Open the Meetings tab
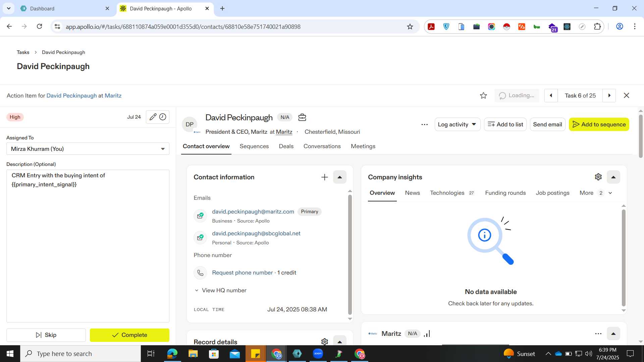 click(363, 146)
